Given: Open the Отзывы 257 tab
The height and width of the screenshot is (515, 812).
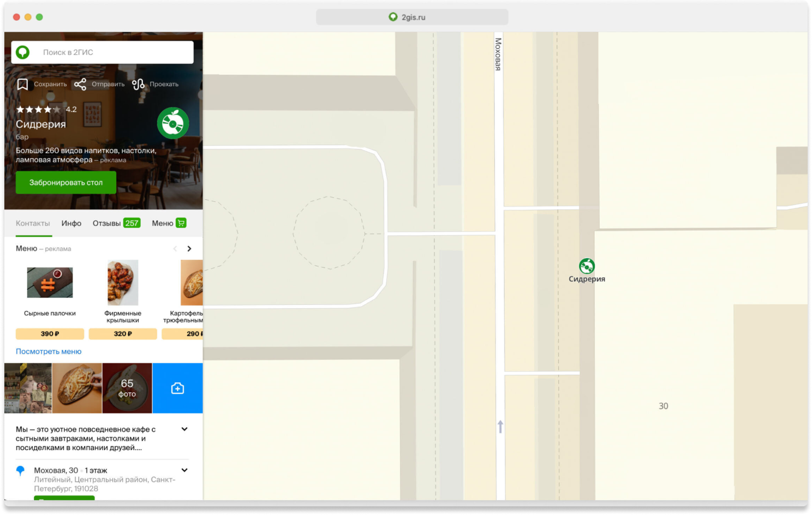Looking at the screenshot, I should [116, 224].
